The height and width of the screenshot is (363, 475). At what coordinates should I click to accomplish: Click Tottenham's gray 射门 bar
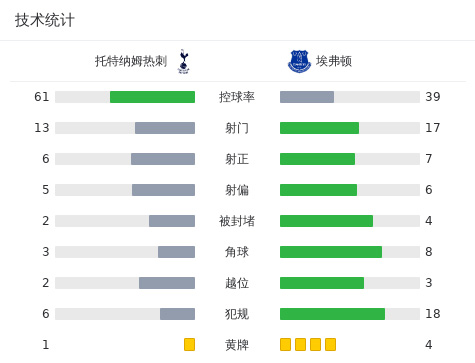click(165, 128)
